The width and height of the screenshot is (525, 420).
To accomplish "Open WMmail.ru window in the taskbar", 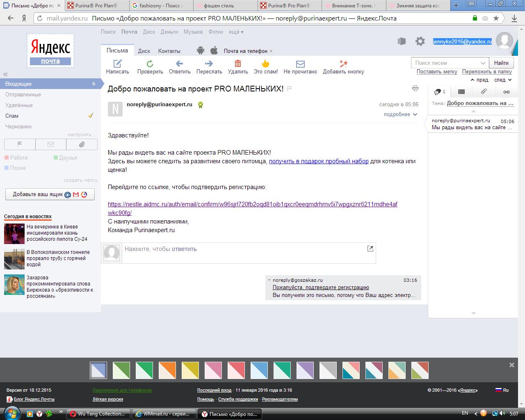I will tap(164, 414).
